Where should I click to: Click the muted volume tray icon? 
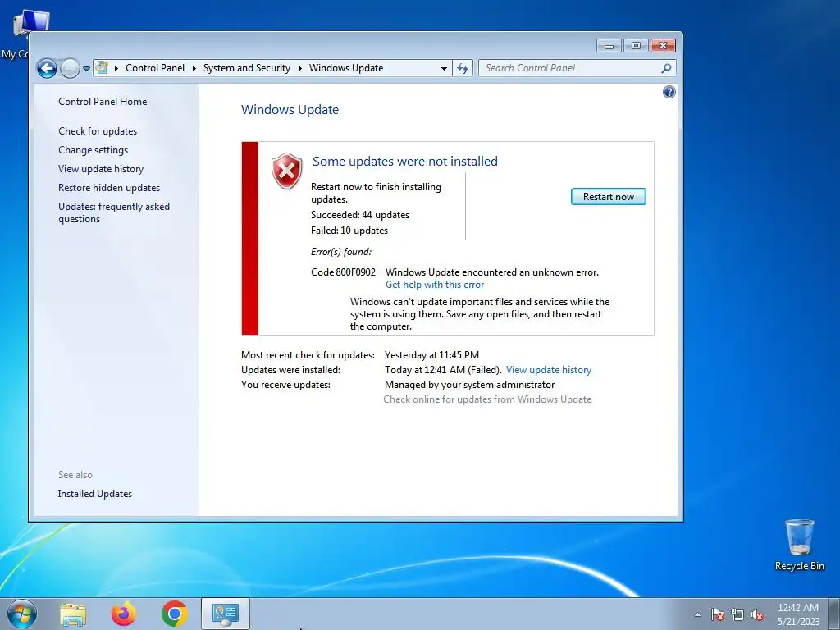coord(757,614)
